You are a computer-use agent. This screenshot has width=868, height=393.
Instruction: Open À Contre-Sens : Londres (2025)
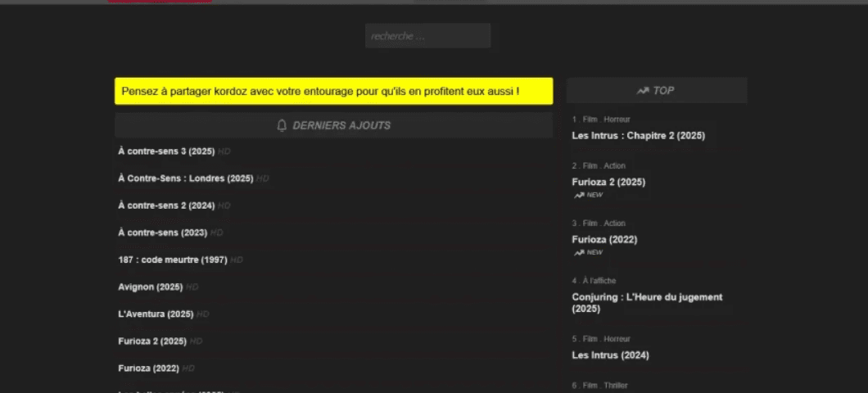185,178
